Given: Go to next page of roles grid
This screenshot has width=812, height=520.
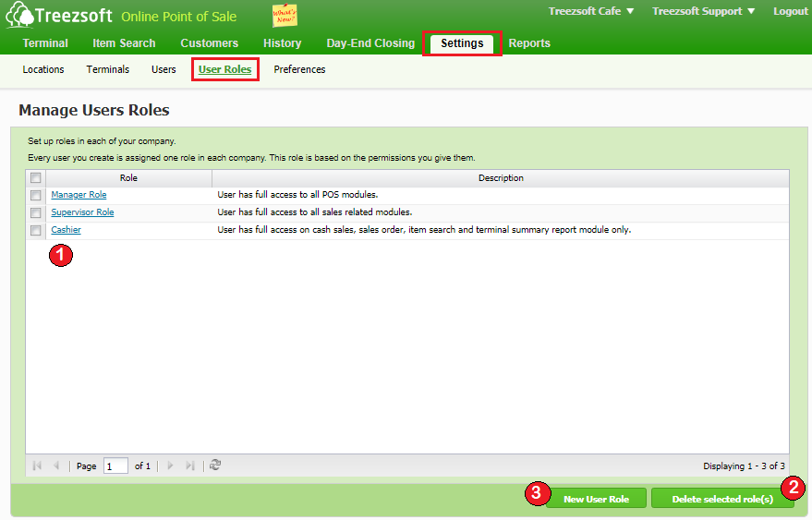Looking at the screenshot, I should [170, 466].
